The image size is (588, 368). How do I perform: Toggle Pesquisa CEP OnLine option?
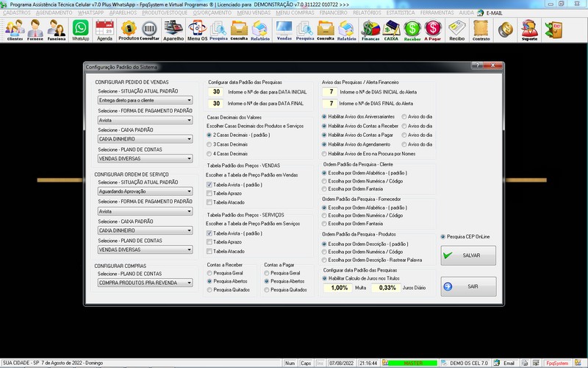443,236
